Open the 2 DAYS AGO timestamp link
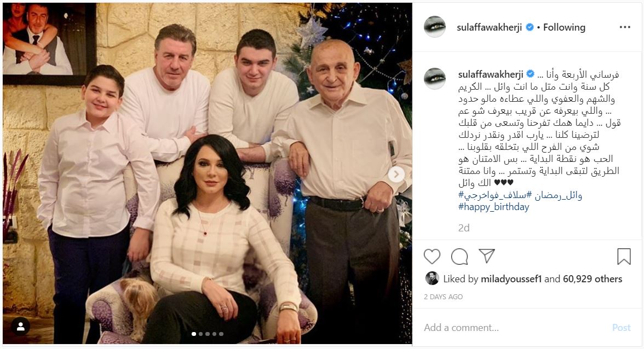The width and height of the screenshot is (644, 349). [x=443, y=297]
